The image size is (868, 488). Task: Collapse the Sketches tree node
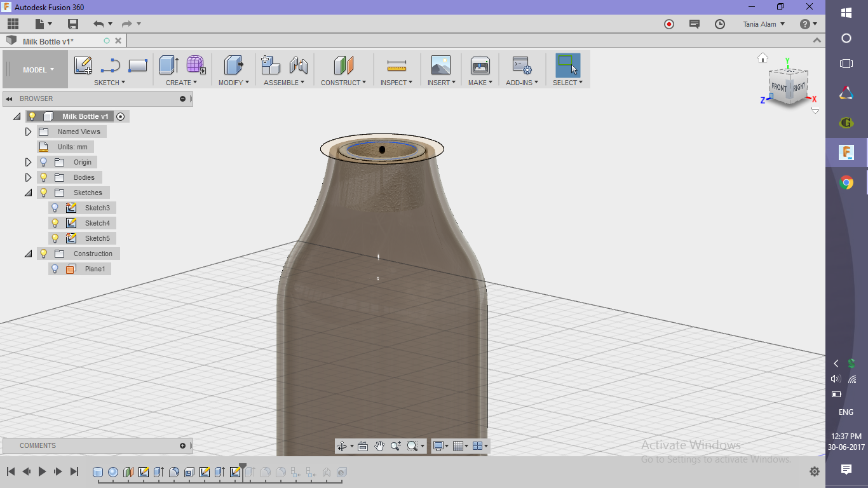[28, 193]
